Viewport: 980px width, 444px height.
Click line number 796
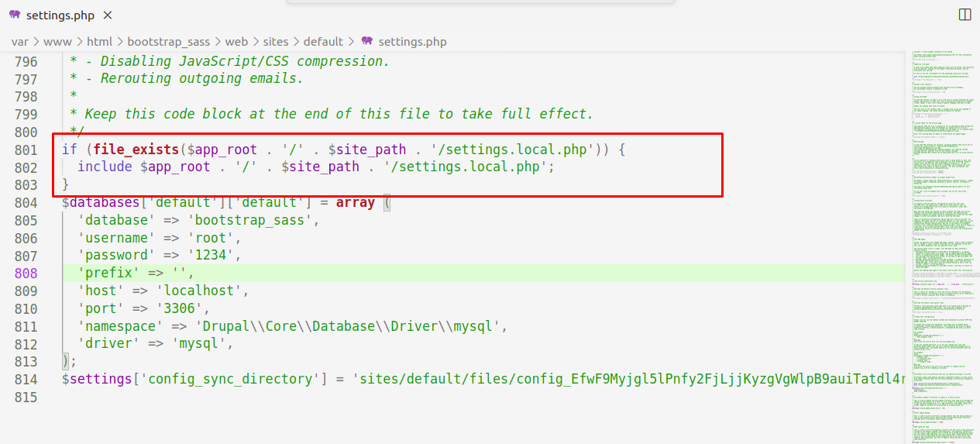click(x=26, y=61)
